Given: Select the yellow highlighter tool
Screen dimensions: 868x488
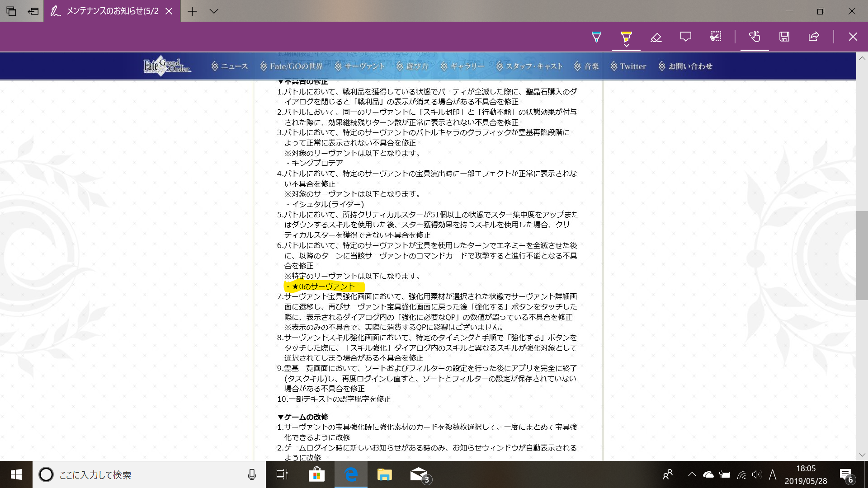Looking at the screenshot, I should point(626,36).
